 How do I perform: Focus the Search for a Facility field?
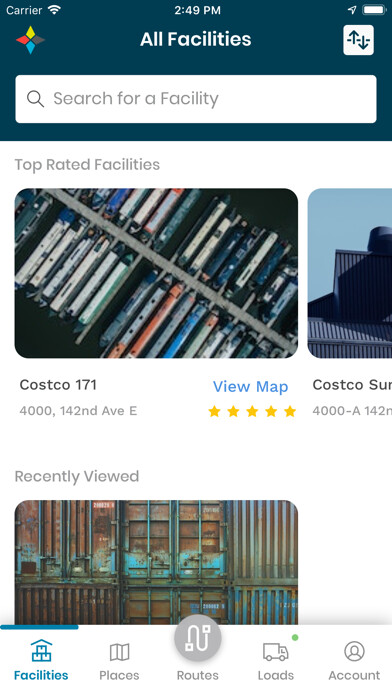click(x=196, y=99)
